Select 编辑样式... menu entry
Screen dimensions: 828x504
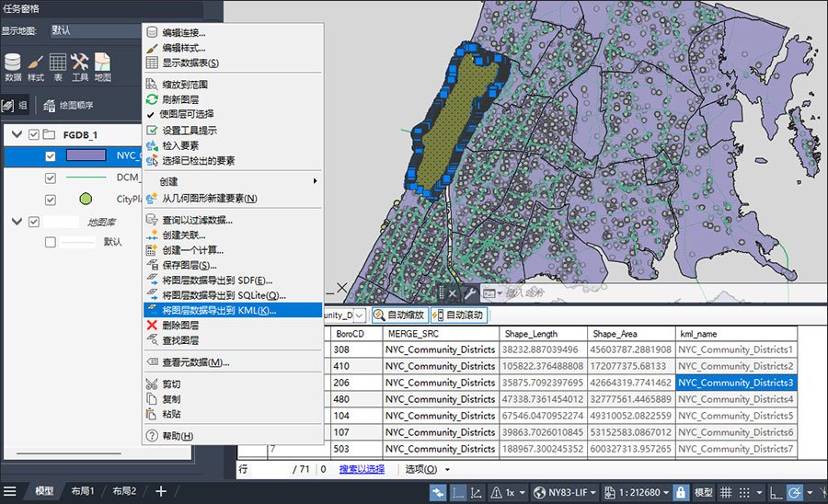[x=234, y=48]
